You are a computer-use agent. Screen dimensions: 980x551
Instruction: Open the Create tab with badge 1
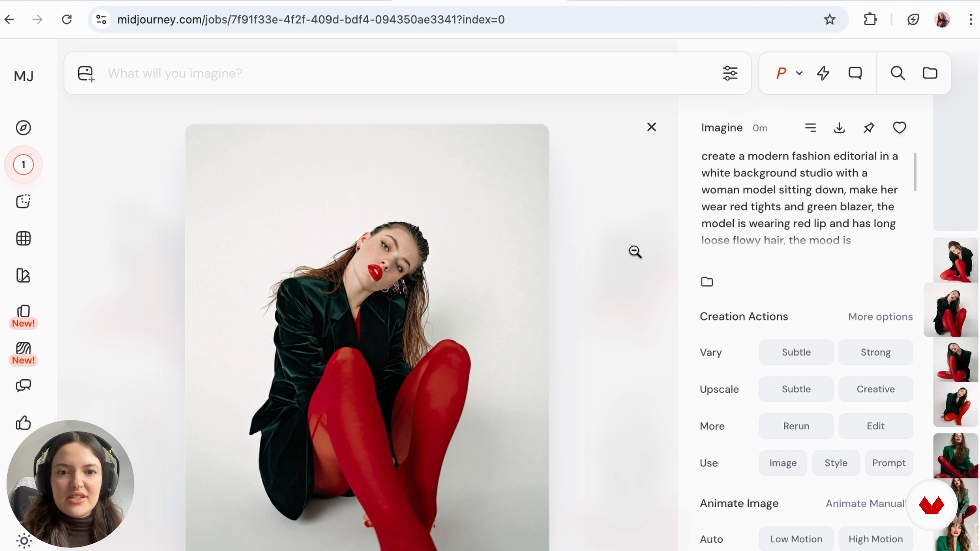coord(23,165)
